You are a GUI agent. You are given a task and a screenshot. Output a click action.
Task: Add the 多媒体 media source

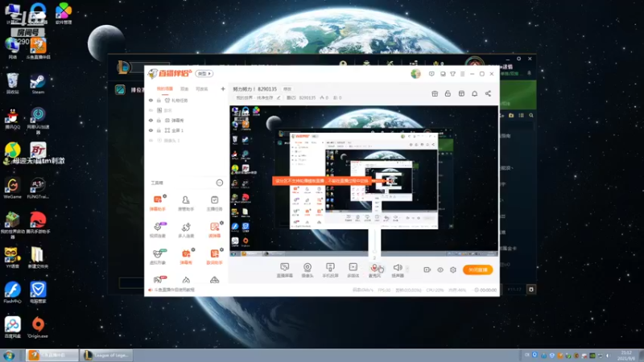click(x=353, y=270)
